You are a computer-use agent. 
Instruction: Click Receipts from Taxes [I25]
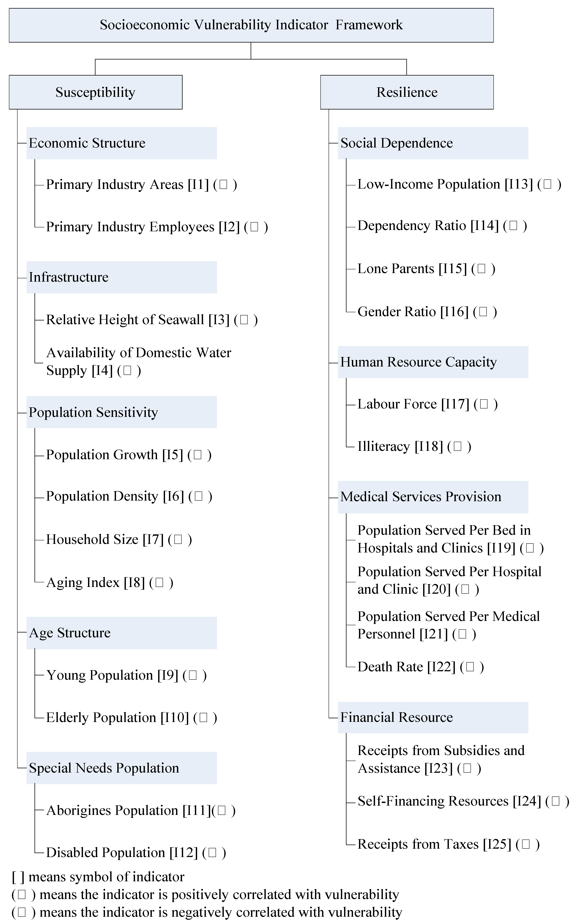pyautogui.click(x=434, y=844)
